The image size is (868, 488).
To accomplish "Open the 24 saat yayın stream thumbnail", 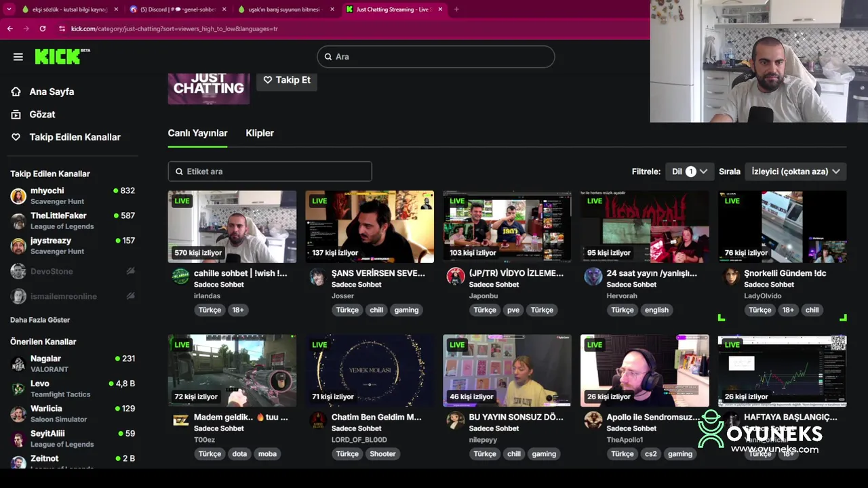I will [x=645, y=226].
